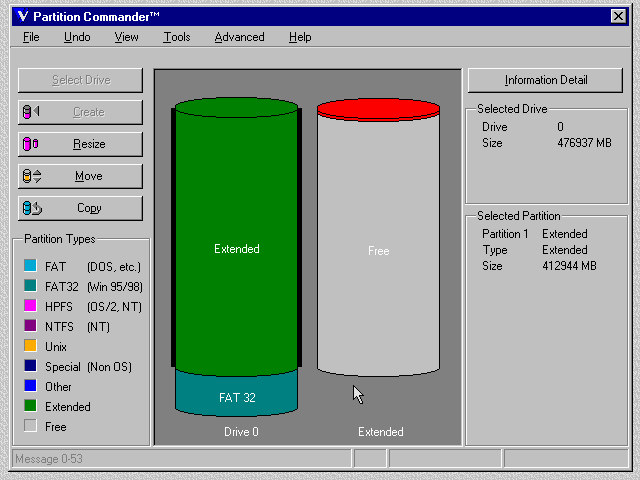Click the Extended green legend swatch
Screen dimensions: 640x480
pos(30,405)
